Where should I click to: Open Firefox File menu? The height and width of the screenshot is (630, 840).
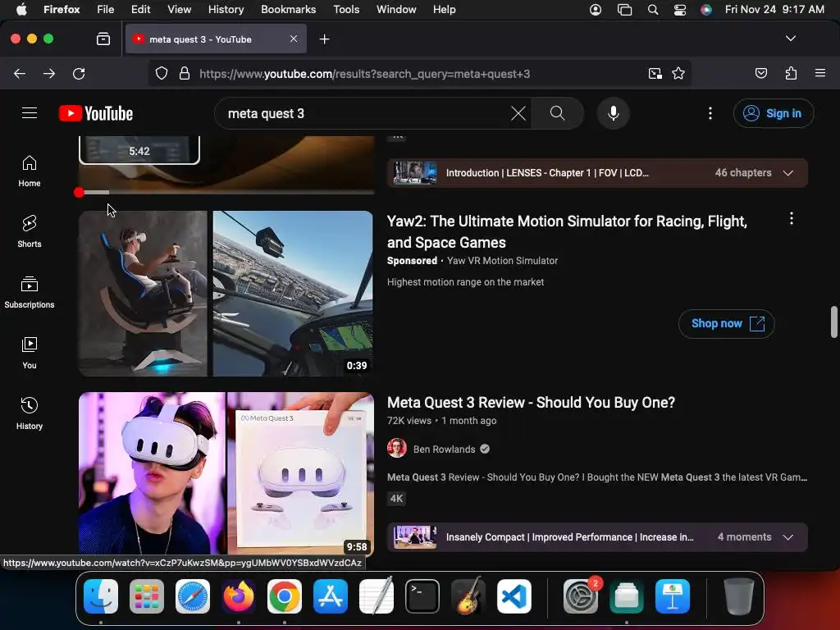tap(106, 9)
